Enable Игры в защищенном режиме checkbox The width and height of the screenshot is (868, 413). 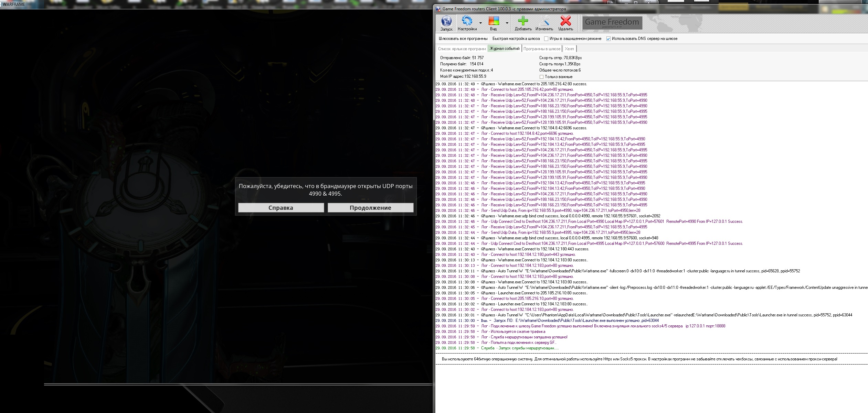[546, 39]
